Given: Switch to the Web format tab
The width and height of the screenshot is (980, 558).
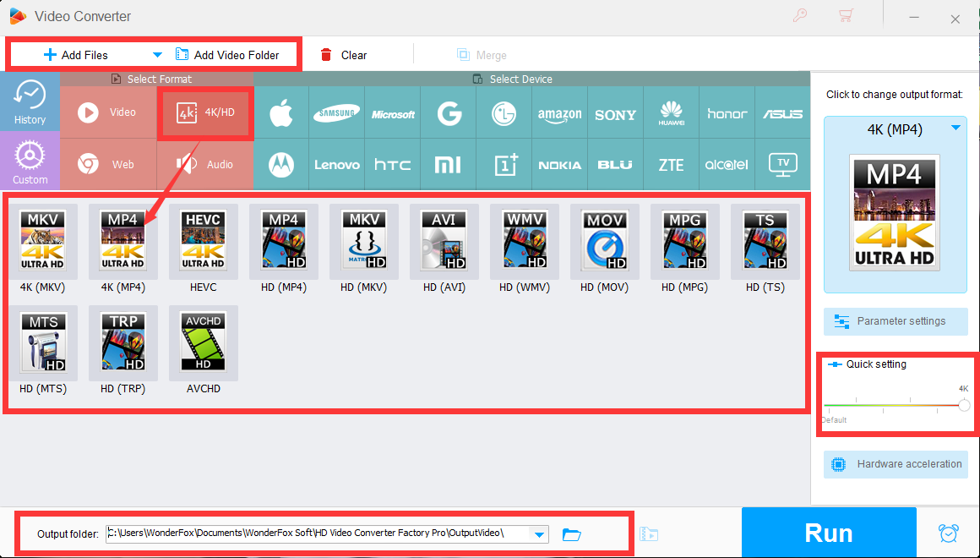Looking at the screenshot, I should point(108,165).
